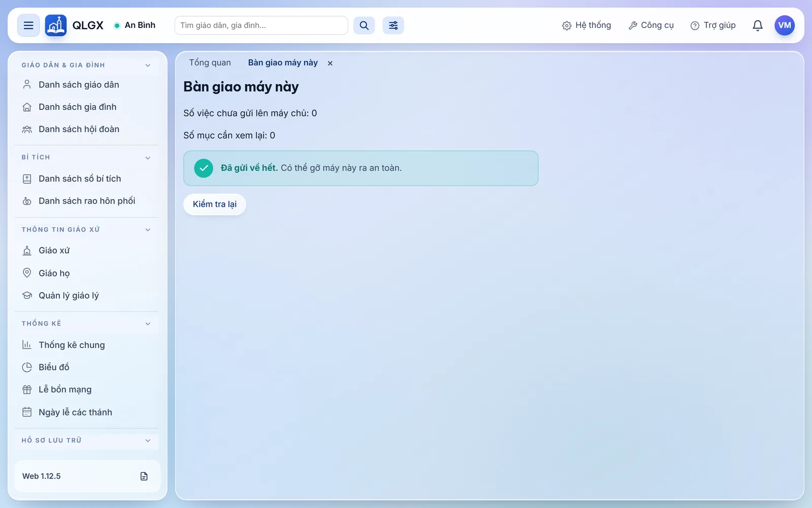Open the Hệ thống menu
This screenshot has width=812, height=508.
pos(587,25)
